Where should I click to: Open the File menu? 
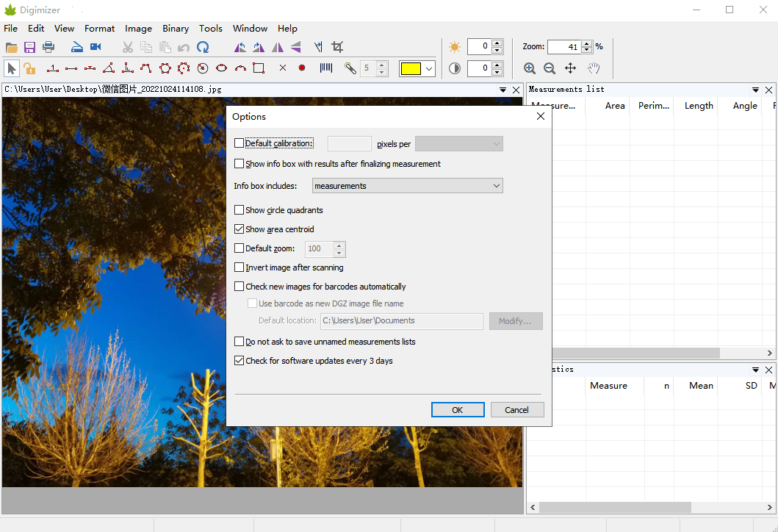pyautogui.click(x=10, y=28)
